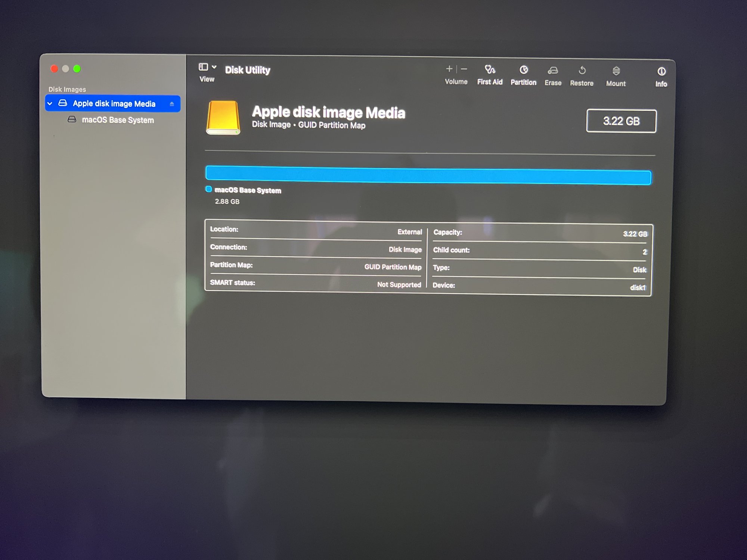Open the View dropdown chevron
Viewport: 747px width, 560px height.
[214, 67]
